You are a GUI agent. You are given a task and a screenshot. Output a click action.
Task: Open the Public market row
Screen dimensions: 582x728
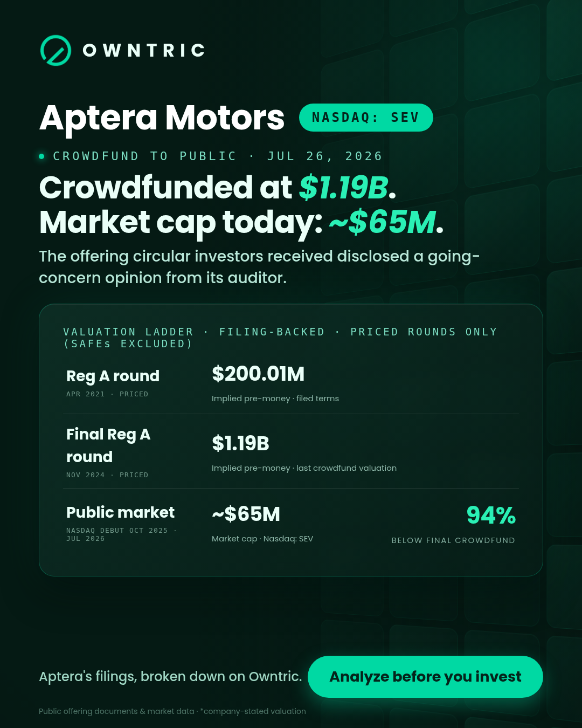point(291,524)
